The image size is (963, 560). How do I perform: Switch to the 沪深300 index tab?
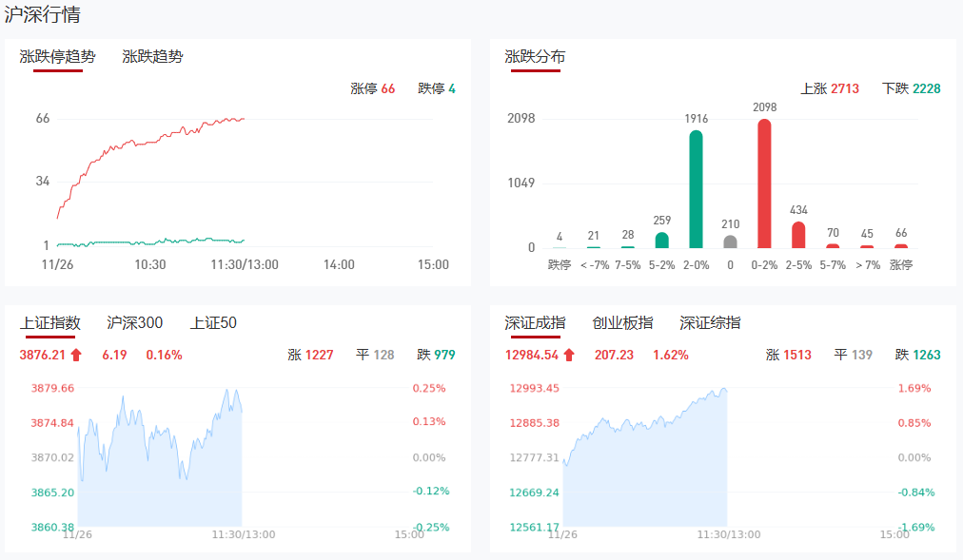tap(135, 323)
